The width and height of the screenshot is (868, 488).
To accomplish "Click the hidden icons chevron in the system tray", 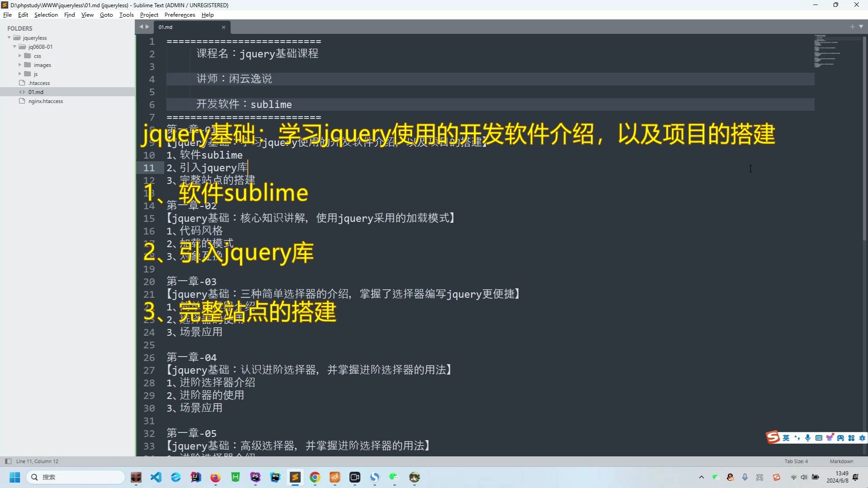I will pyautogui.click(x=701, y=477).
